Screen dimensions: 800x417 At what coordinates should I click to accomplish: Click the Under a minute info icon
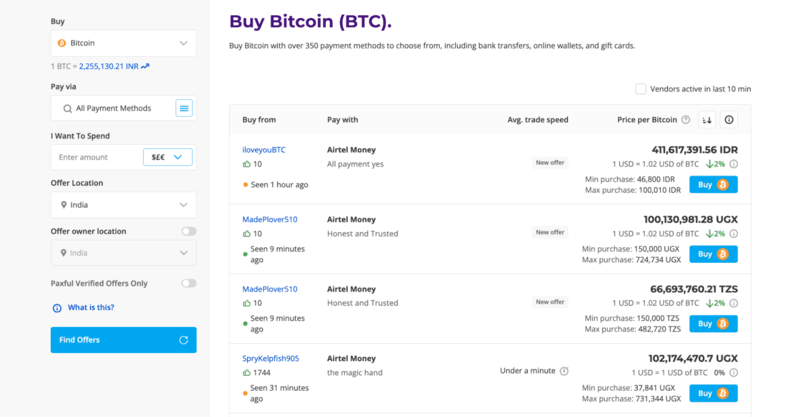(564, 371)
